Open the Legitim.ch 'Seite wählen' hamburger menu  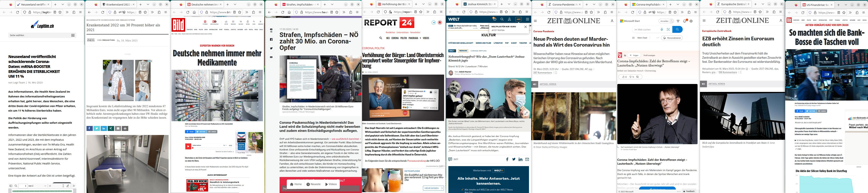click(73, 35)
